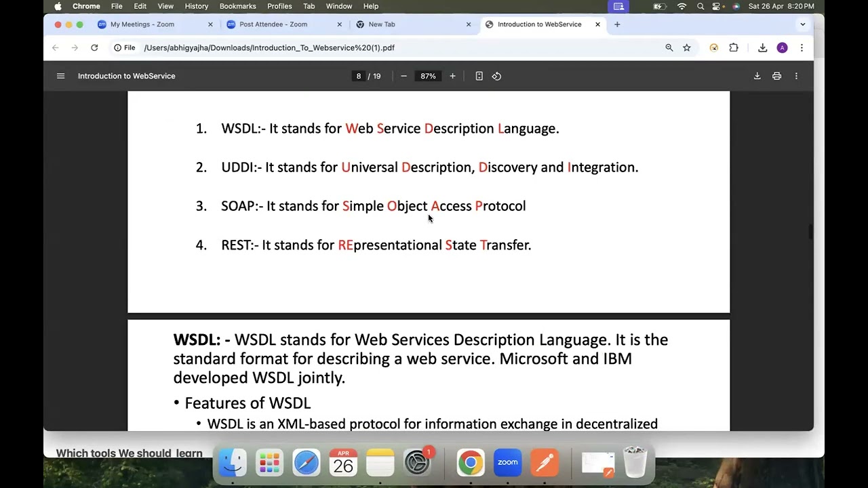Zoom in the PDF with plus button
This screenshot has width=868, height=488.
click(452, 76)
